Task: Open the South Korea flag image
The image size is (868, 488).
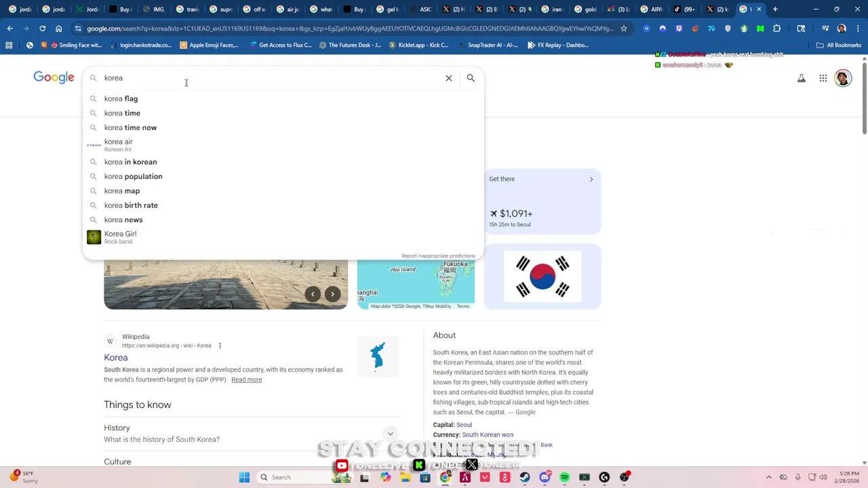Action: (x=542, y=277)
